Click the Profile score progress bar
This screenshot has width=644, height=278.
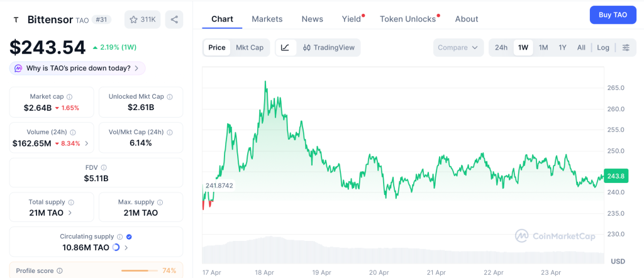(x=139, y=271)
